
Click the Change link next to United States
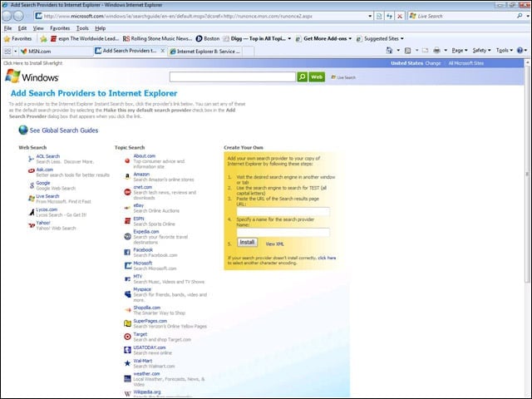(433, 63)
